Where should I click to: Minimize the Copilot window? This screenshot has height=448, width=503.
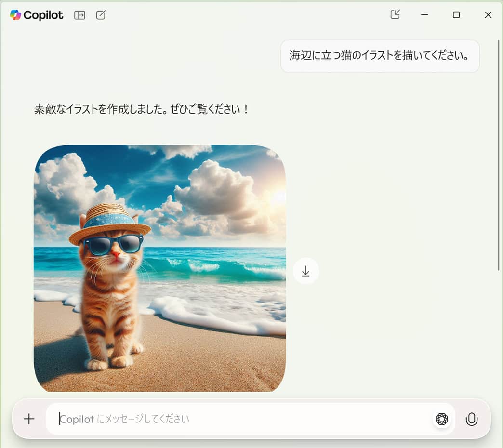pos(424,15)
